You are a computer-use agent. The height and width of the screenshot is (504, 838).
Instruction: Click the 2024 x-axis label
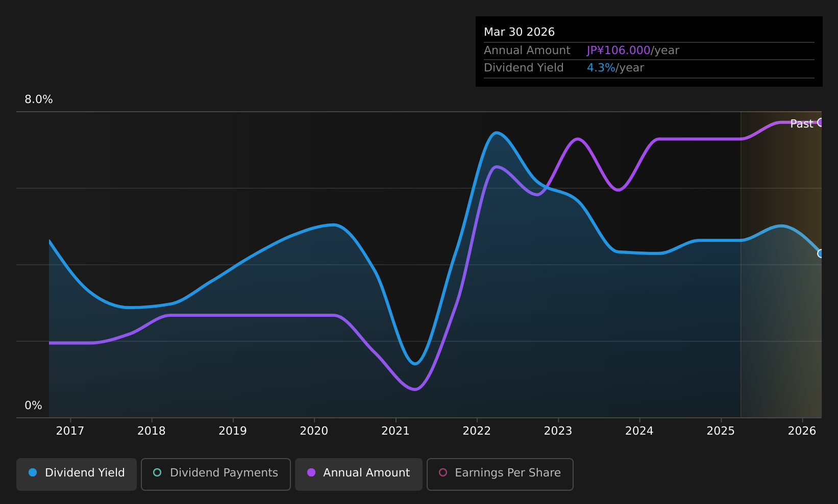639,431
